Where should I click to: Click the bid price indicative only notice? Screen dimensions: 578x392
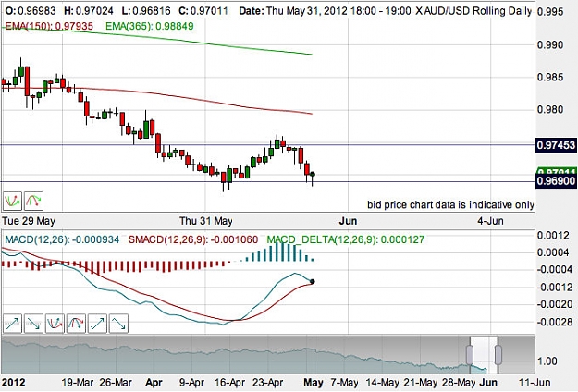(450, 204)
